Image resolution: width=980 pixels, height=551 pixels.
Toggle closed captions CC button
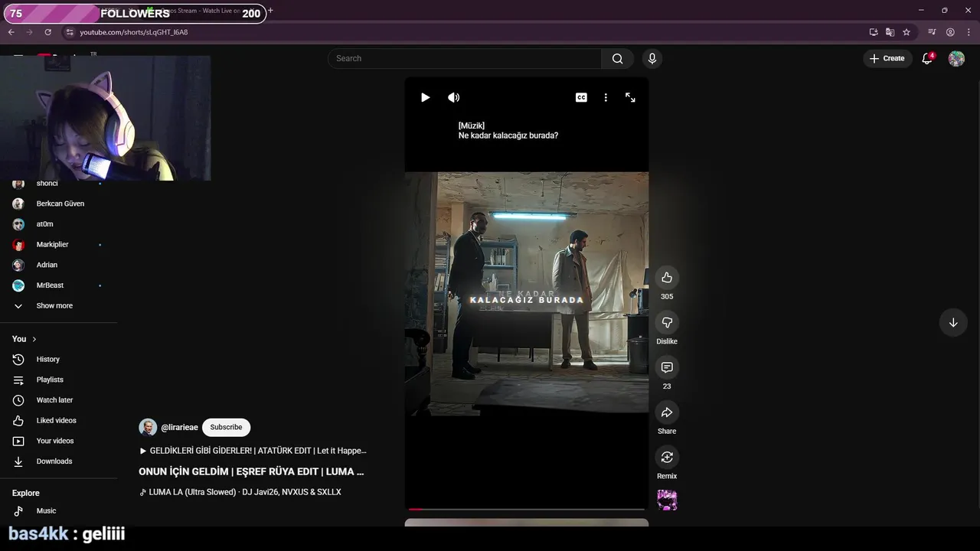click(581, 97)
